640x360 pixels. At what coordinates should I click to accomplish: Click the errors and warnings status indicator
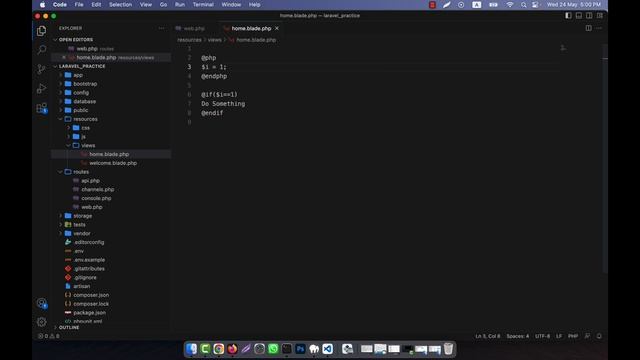coord(49,336)
